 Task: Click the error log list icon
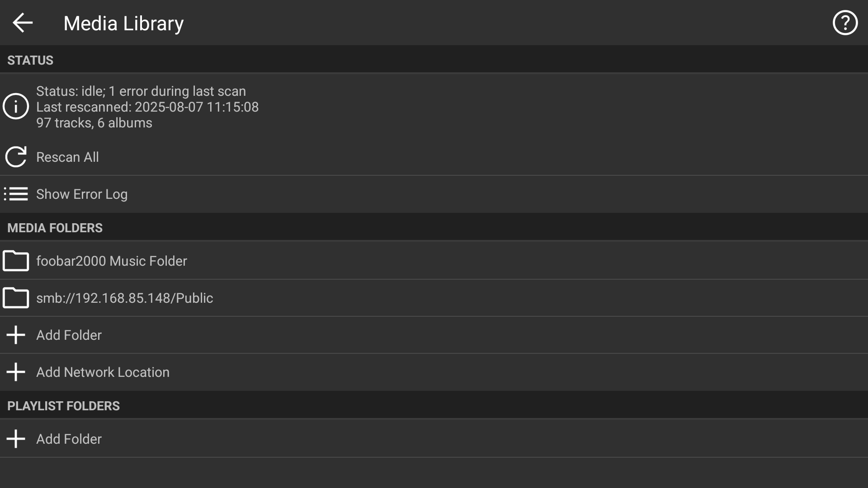tap(16, 194)
